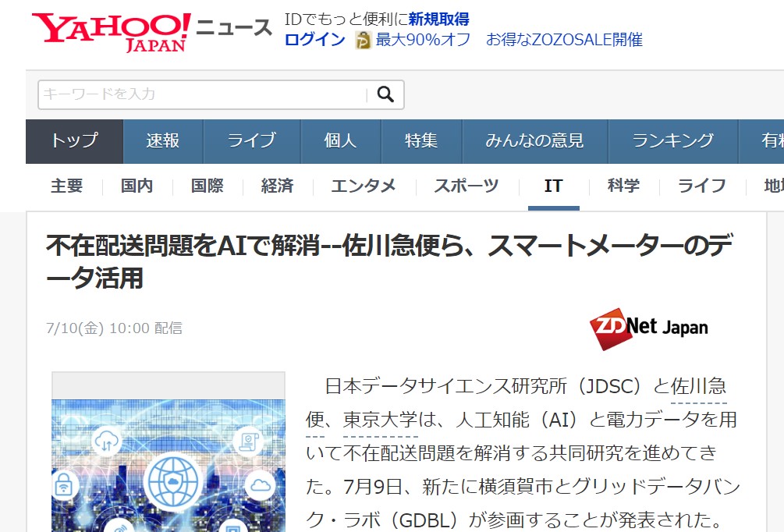Go to the ランキング tab
Image resolution: width=784 pixels, height=532 pixels.
click(672, 140)
